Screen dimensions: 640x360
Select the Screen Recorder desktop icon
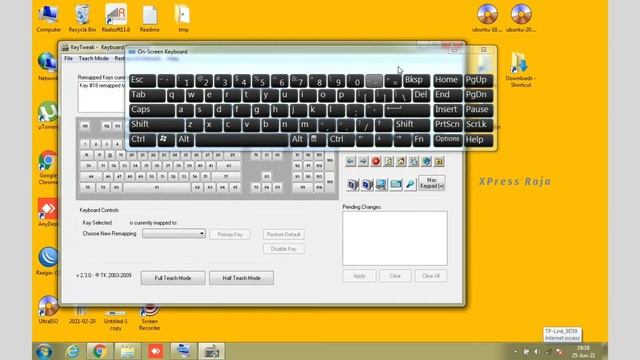tap(149, 318)
